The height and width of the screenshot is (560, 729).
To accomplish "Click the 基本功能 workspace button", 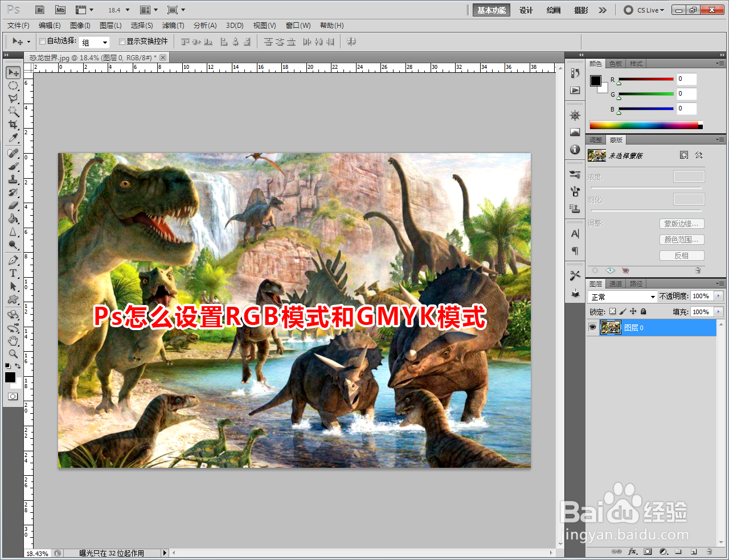I will pos(492,10).
